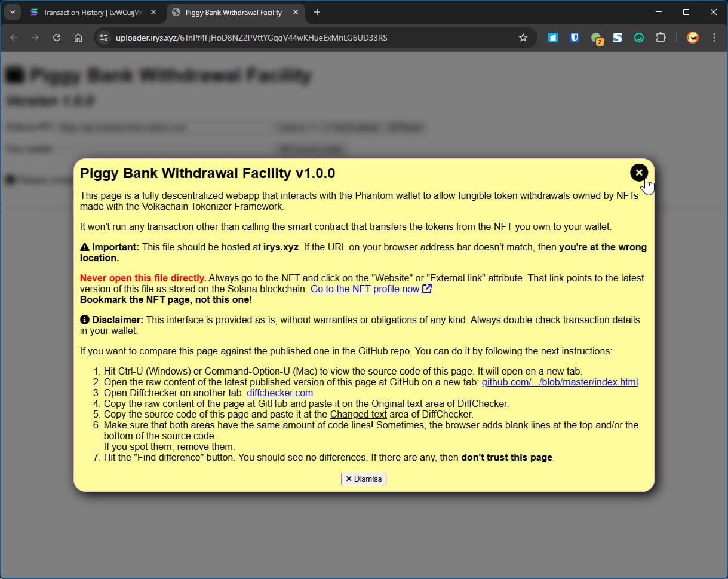Screen dimensions: 728x579
Task: Click the underlined Original text label
Action: click(x=397, y=403)
